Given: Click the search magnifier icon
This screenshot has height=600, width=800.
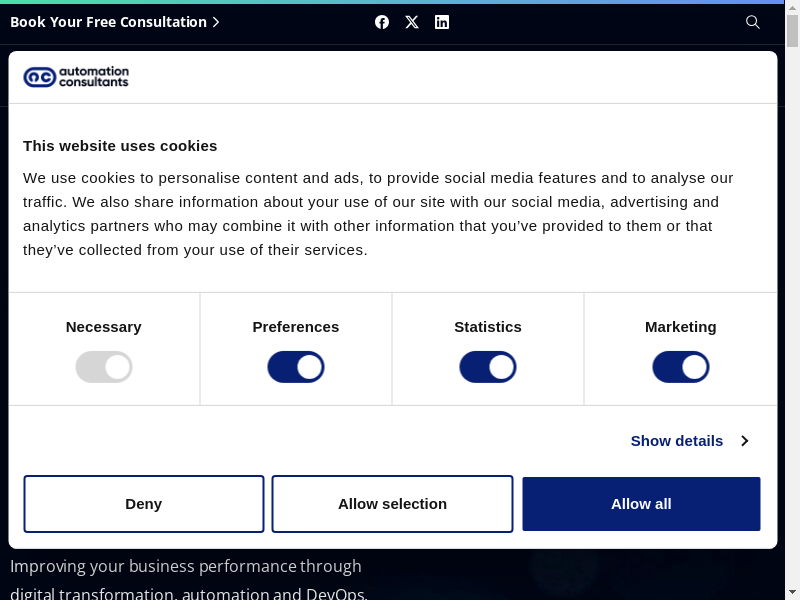Looking at the screenshot, I should point(753,22).
